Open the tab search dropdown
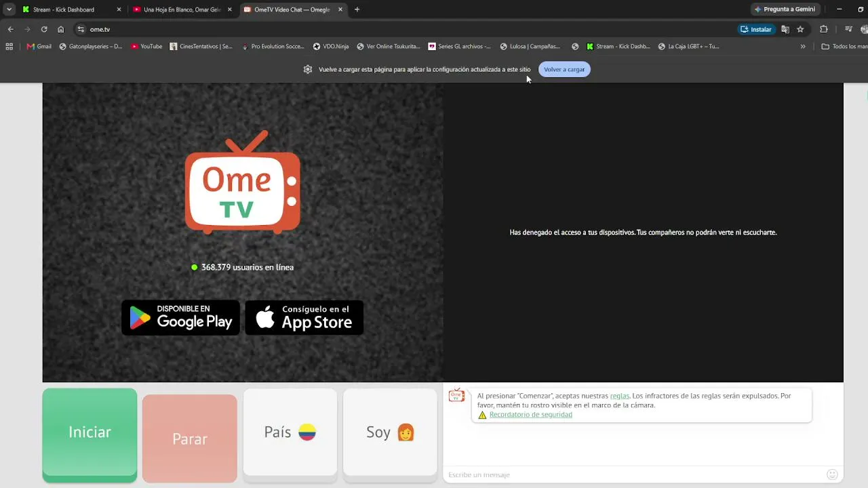This screenshot has height=488, width=868. (x=9, y=9)
